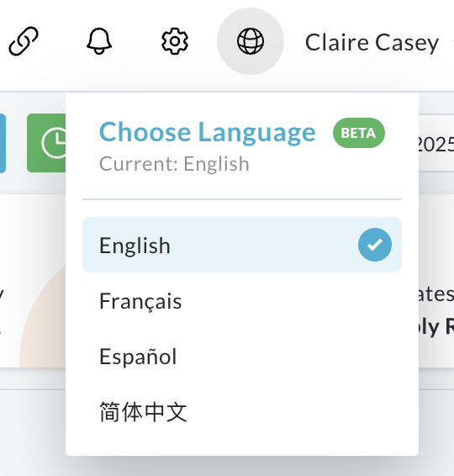The image size is (454, 476).
Task: Click the cut-off 'ates' text behind the menu
Action: click(436, 294)
